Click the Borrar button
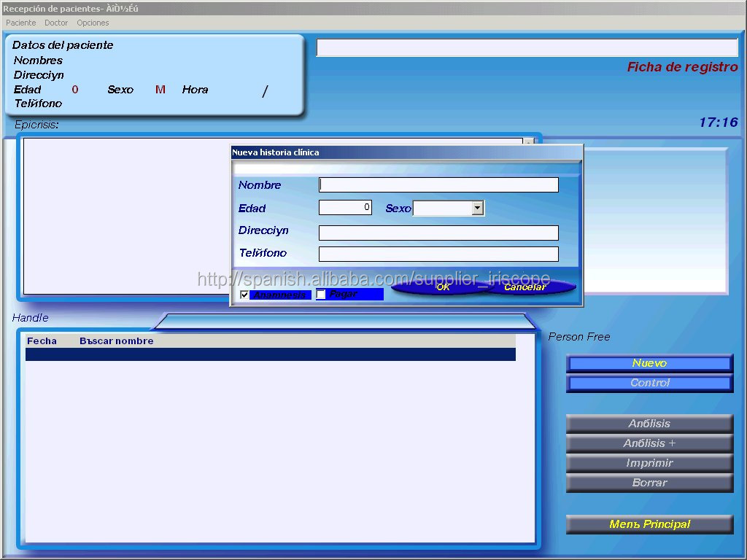This screenshot has width=747, height=560. point(649,483)
